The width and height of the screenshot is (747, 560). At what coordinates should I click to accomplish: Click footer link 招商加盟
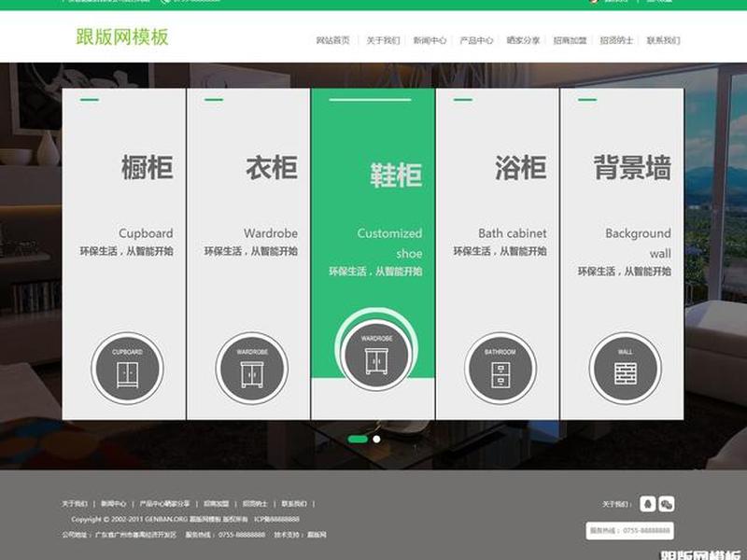pyautogui.click(x=217, y=503)
